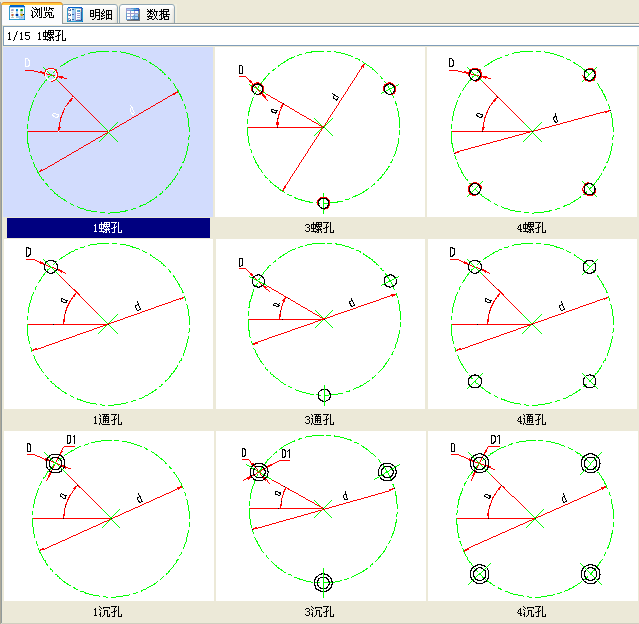Click the table icon on the 数据 tab
This screenshot has height=624, width=639.
coord(133,14)
